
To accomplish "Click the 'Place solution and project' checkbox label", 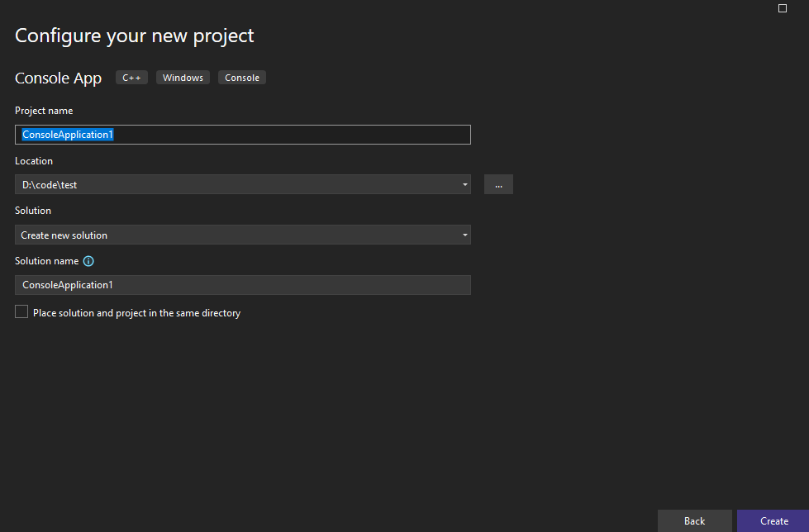I will 136,313.
